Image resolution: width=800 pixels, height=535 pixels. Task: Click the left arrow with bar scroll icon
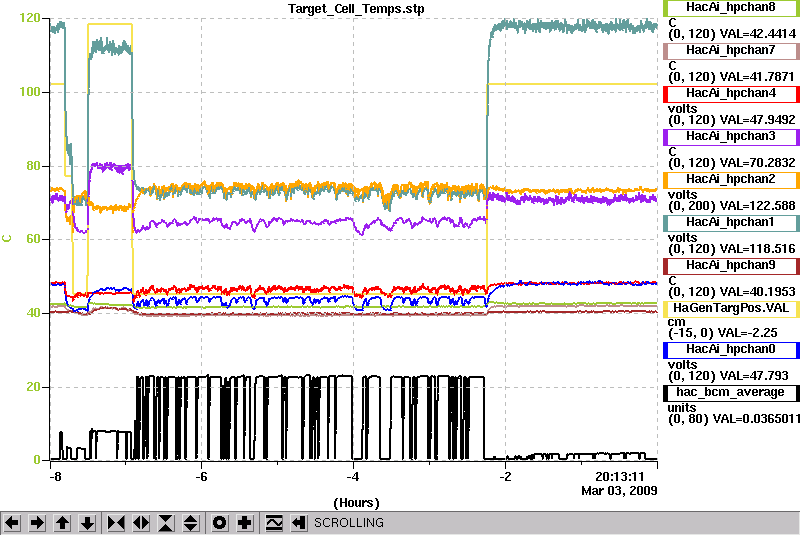pyautogui.click(x=299, y=523)
